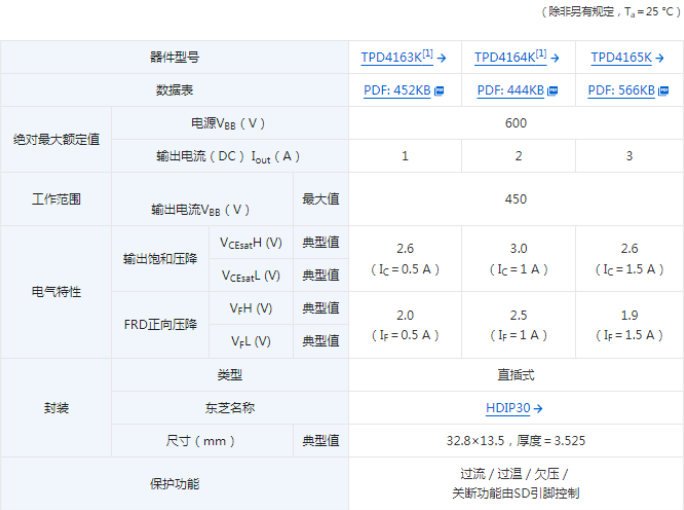Viewport: 684px width, 510px height.
Task: Select the 尺寸 (mm) label
Action: click(x=201, y=441)
